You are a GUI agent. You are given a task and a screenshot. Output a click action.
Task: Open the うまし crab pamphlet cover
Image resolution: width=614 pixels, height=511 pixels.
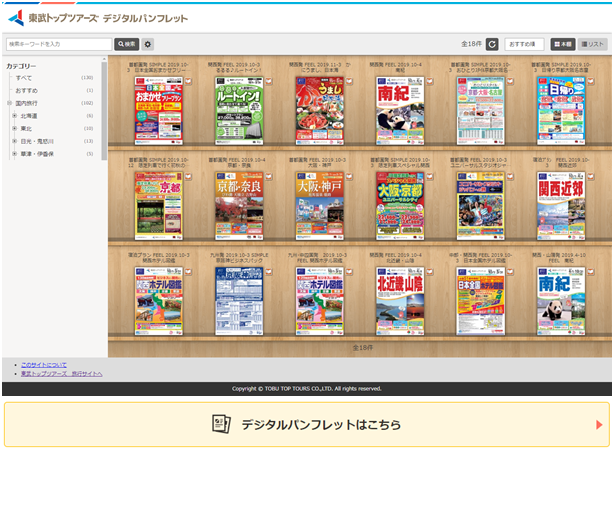pos(320,111)
